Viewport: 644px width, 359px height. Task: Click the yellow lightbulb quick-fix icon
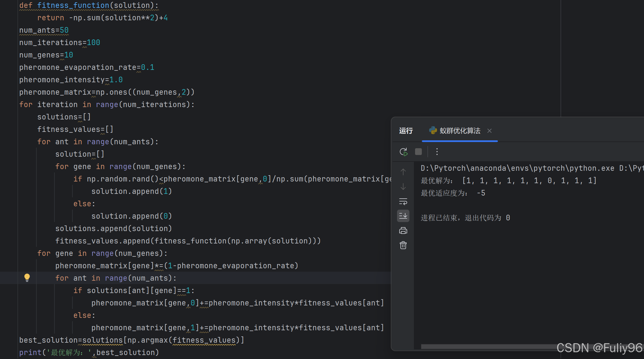coord(27,278)
